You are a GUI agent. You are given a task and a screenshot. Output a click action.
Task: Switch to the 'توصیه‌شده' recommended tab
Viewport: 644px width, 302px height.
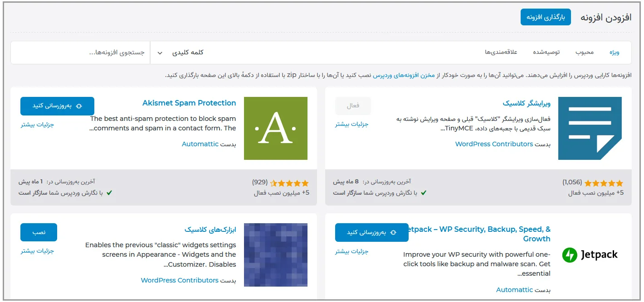coord(546,52)
